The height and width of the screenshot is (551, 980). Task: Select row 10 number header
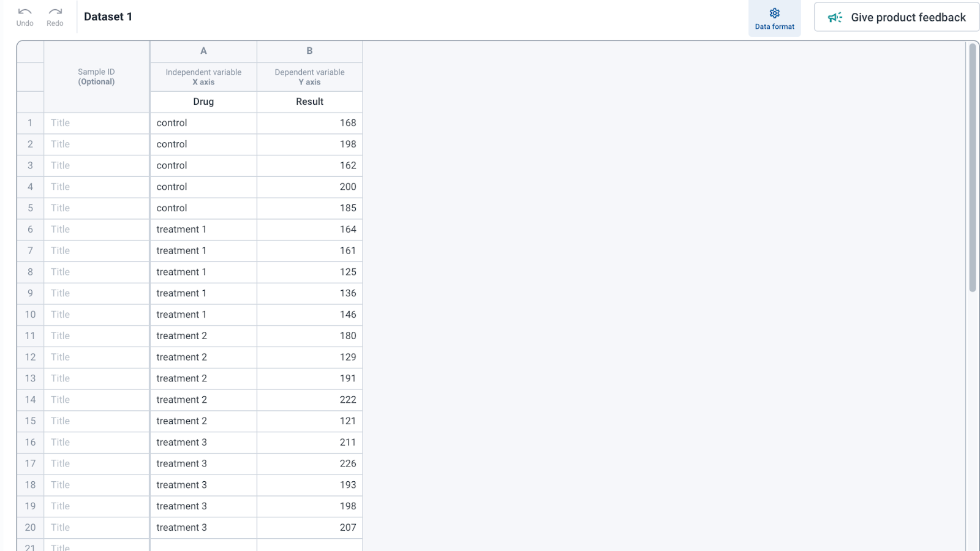30,315
